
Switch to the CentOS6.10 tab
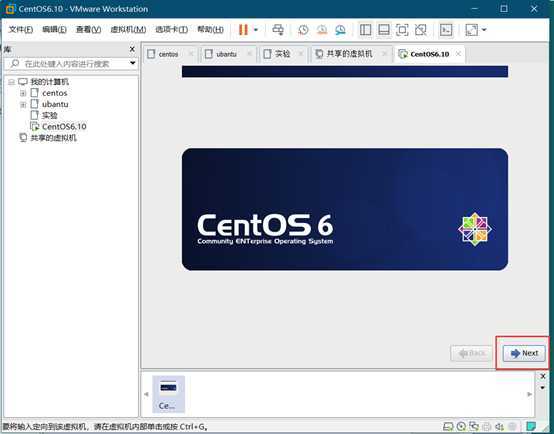click(430, 54)
